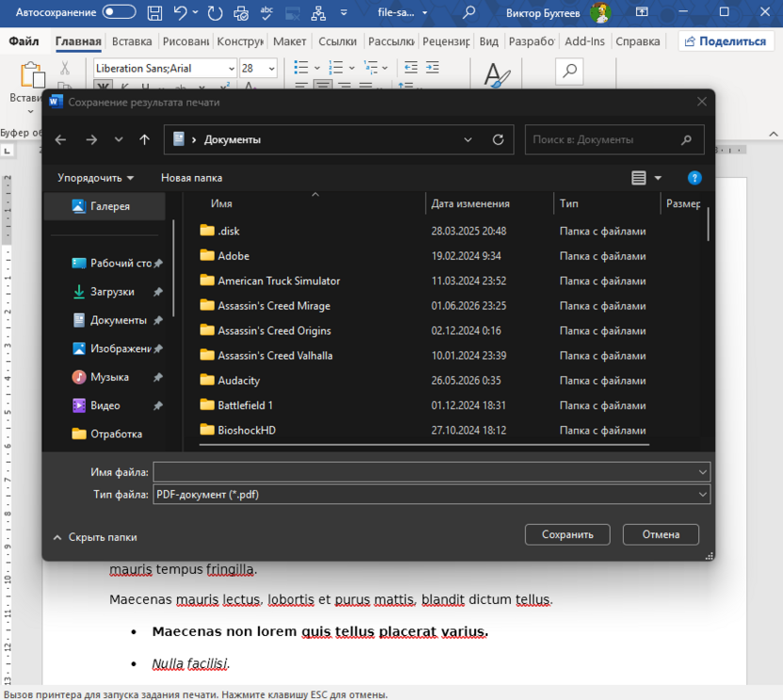
Task: Click the Paste clipboard icon
Action: click(x=32, y=75)
